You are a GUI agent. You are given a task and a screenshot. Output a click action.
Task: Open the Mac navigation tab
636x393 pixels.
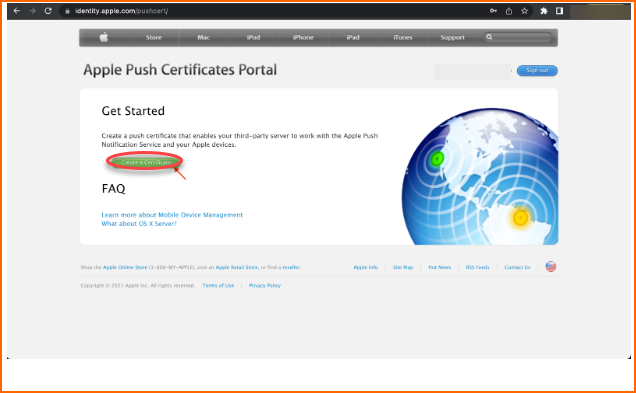click(x=204, y=37)
